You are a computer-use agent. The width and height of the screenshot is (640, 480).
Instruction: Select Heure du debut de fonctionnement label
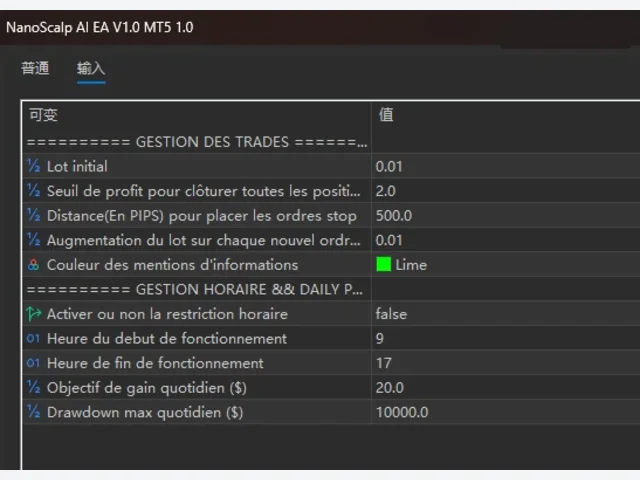tap(167, 338)
